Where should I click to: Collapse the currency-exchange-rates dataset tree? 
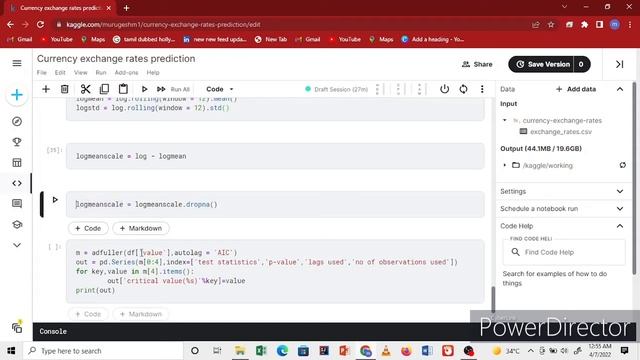coord(504,120)
